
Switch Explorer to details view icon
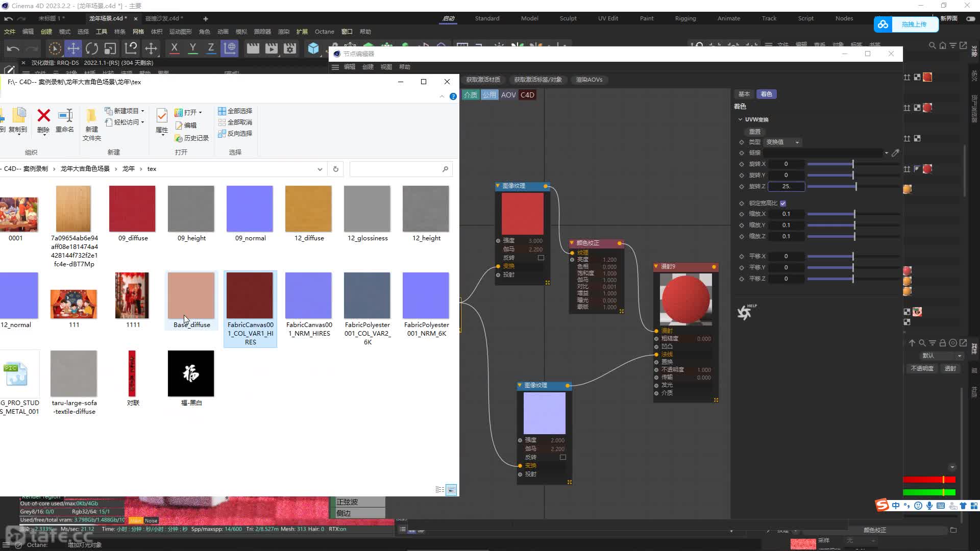tap(439, 490)
